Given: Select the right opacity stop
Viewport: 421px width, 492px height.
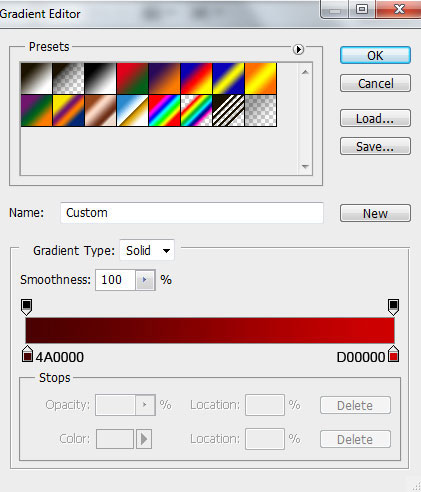Looking at the screenshot, I should [393, 307].
